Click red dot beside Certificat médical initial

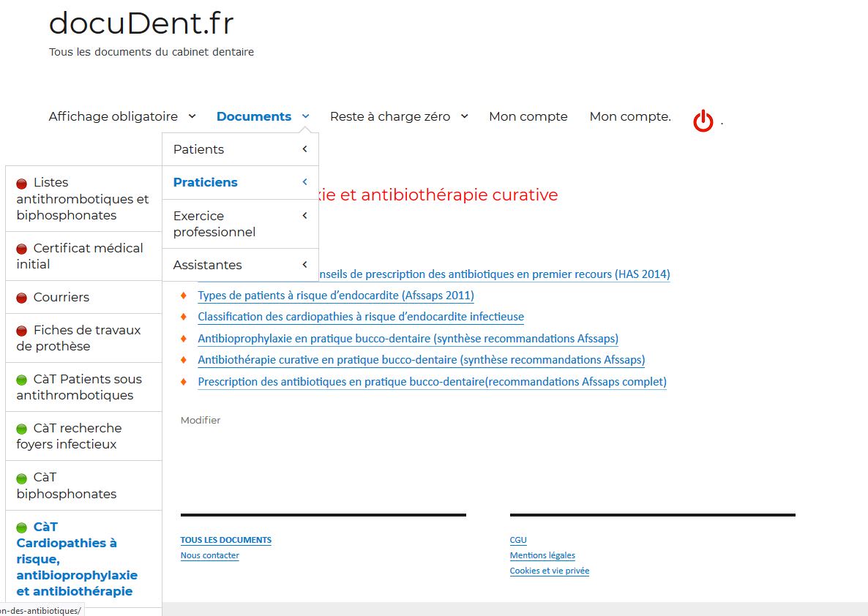[22, 249]
